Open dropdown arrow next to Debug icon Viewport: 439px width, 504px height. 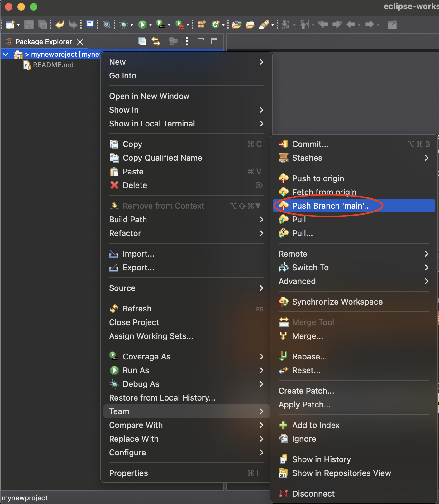pyautogui.click(x=132, y=25)
